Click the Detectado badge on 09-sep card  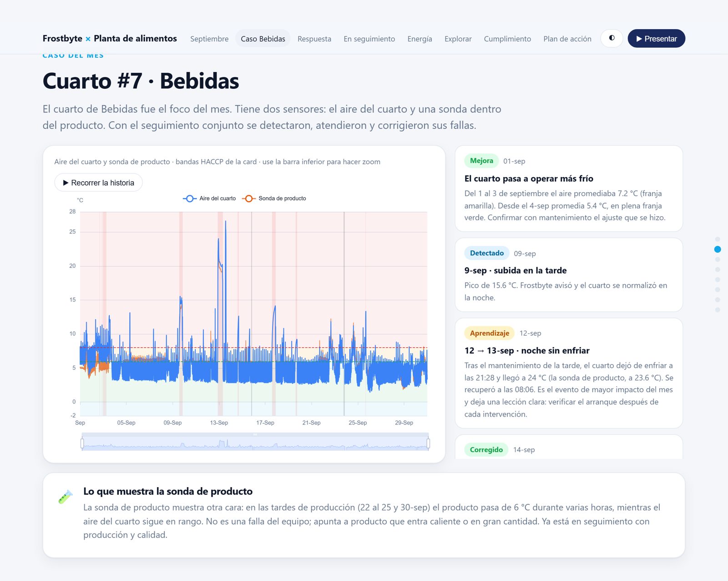[x=487, y=253]
